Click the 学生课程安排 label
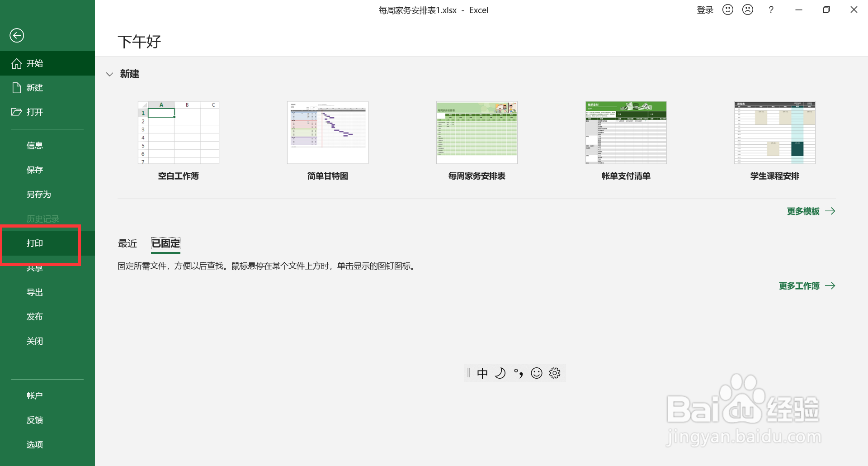The image size is (868, 466). [x=775, y=176]
